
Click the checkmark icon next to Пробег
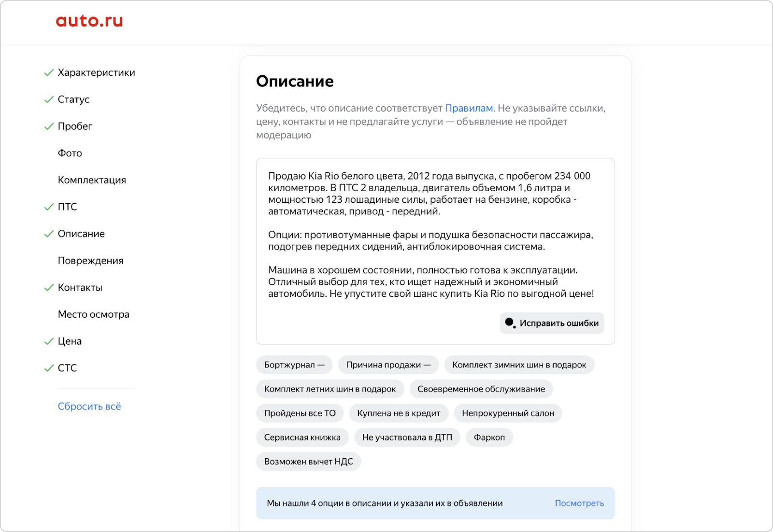[x=49, y=126]
